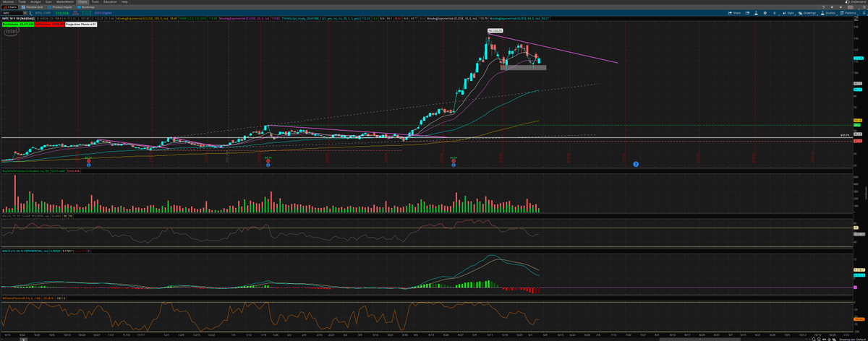Switch to the Bookmap sub-tab

[x=87, y=7]
